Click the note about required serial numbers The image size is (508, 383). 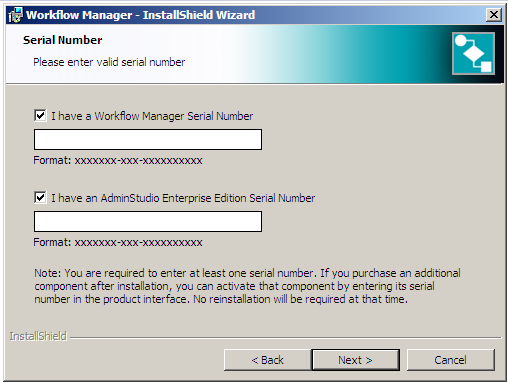pyautogui.click(x=247, y=286)
